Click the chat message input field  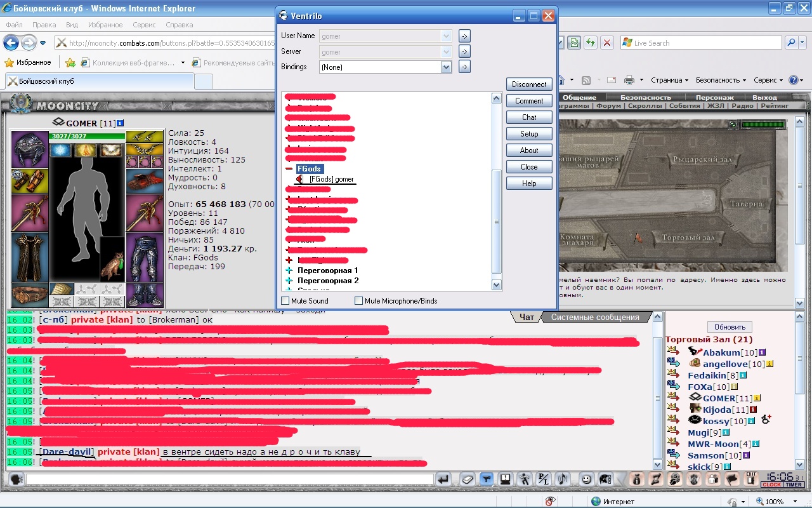click(x=230, y=479)
